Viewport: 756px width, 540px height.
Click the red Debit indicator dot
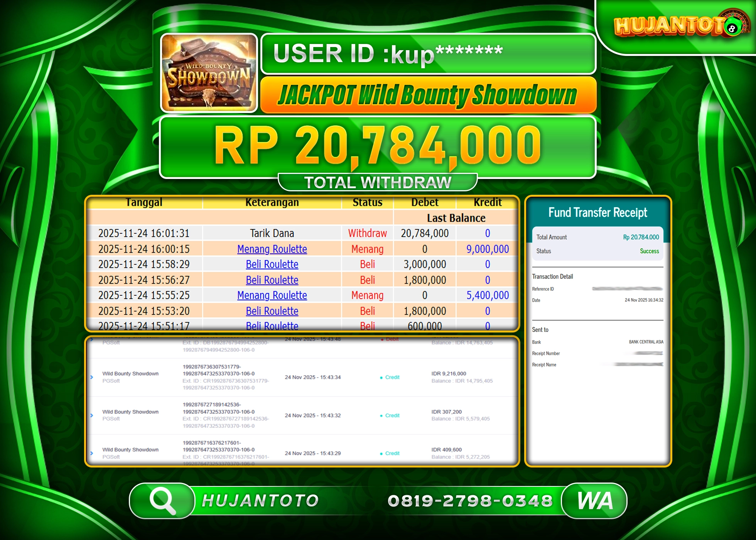[381, 339]
